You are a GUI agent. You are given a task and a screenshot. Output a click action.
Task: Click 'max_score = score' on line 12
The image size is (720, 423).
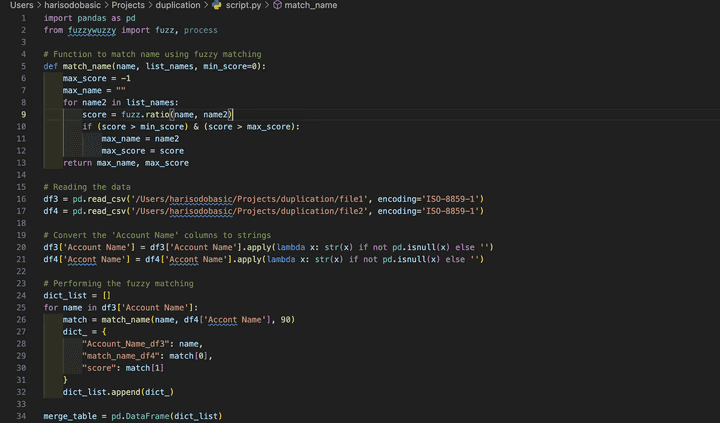coord(142,151)
